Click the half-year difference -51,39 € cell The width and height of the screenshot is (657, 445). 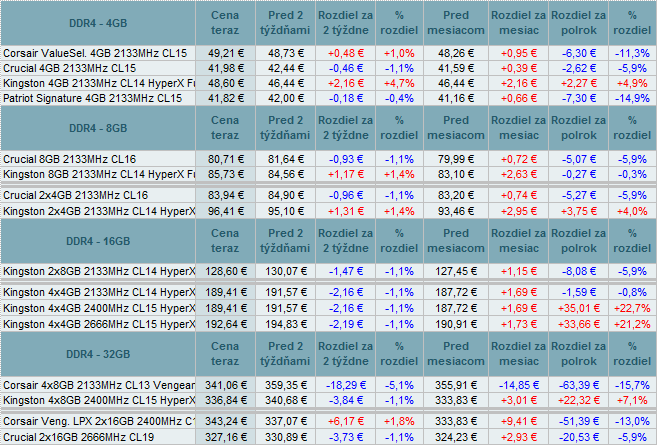pos(579,421)
